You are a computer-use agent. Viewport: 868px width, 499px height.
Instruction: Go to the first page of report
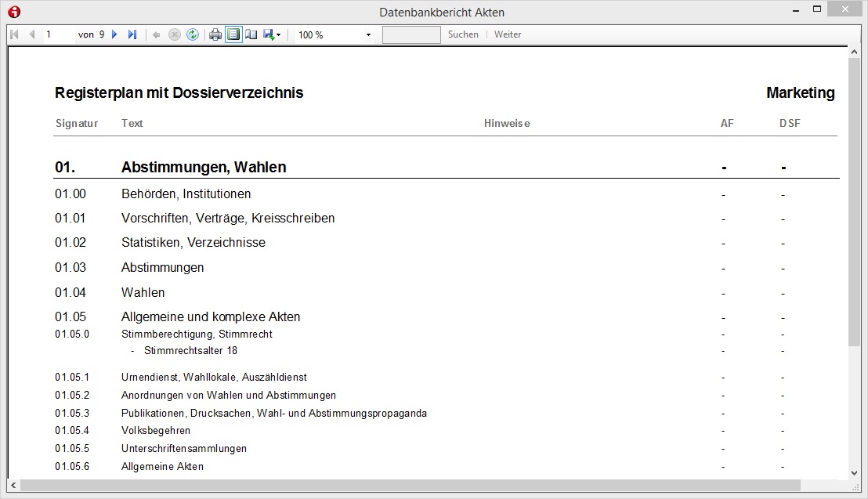(x=14, y=34)
